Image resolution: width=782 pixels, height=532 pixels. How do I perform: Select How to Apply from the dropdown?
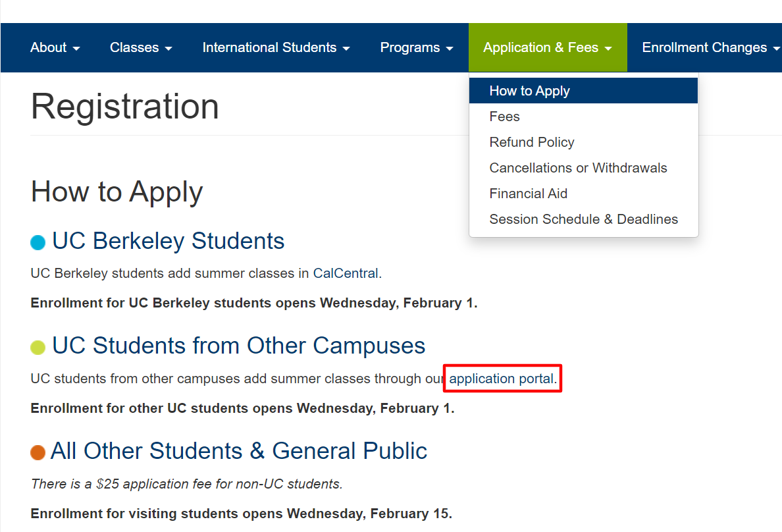coord(530,91)
